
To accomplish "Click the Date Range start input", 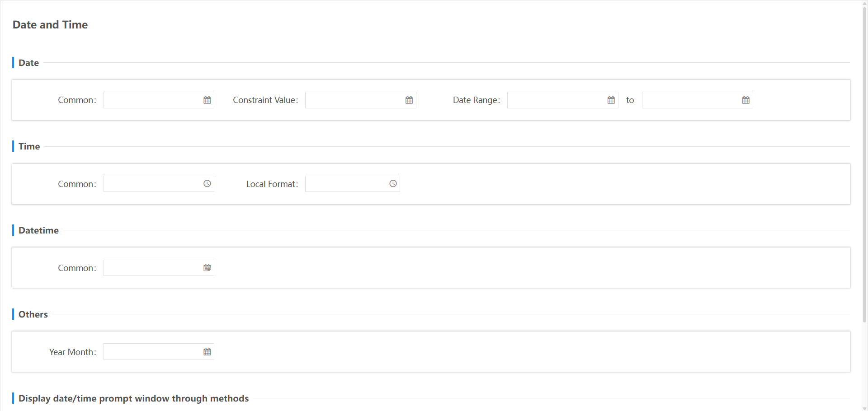I will (563, 100).
